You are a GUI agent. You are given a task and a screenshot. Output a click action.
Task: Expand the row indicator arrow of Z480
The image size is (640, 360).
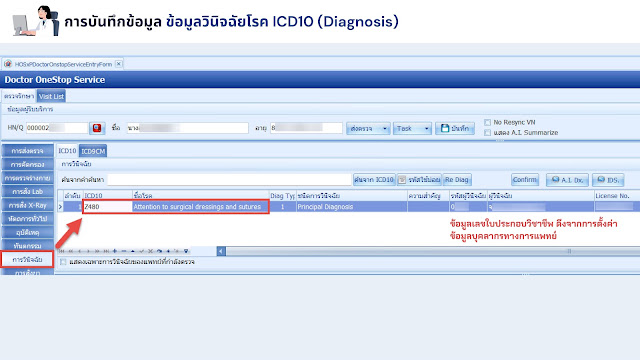tap(60, 207)
